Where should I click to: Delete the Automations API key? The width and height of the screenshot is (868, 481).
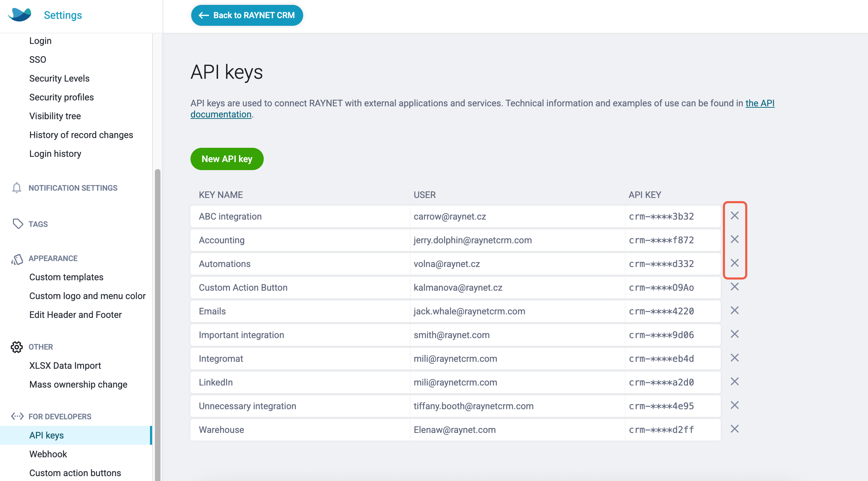[735, 263]
